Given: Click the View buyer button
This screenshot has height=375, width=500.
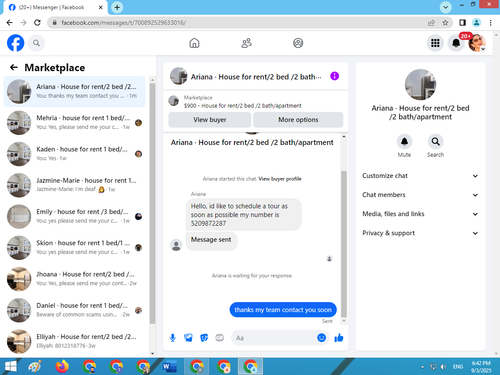Looking at the screenshot, I should click(x=210, y=120).
